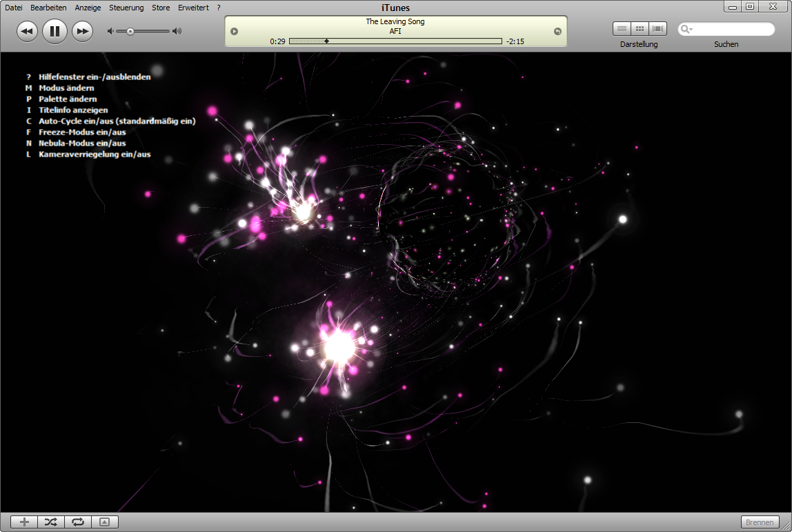Click the elapsed time 0:29
The width and height of the screenshot is (792, 532).
(x=277, y=41)
